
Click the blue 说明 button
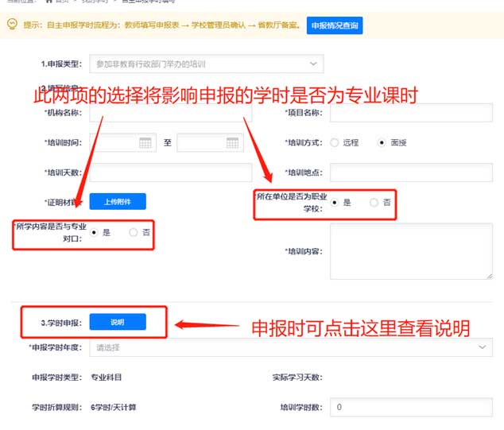[117, 322]
